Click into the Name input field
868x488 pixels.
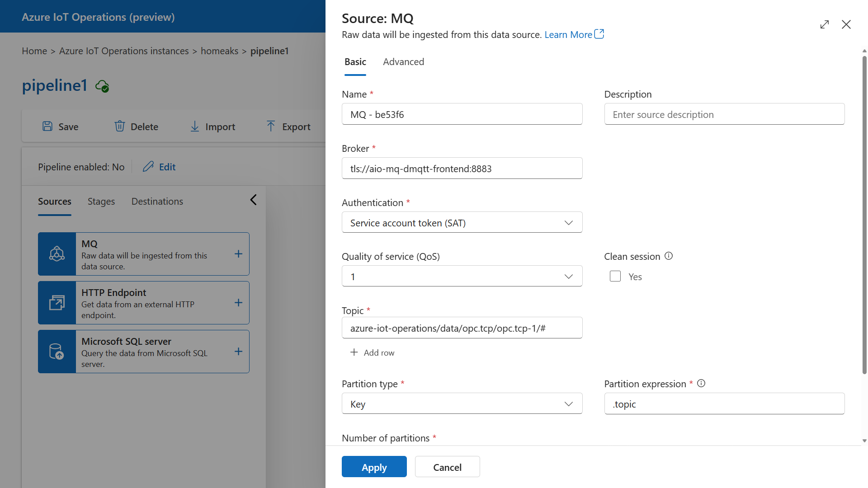pyautogui.click(x=462, y=114)
